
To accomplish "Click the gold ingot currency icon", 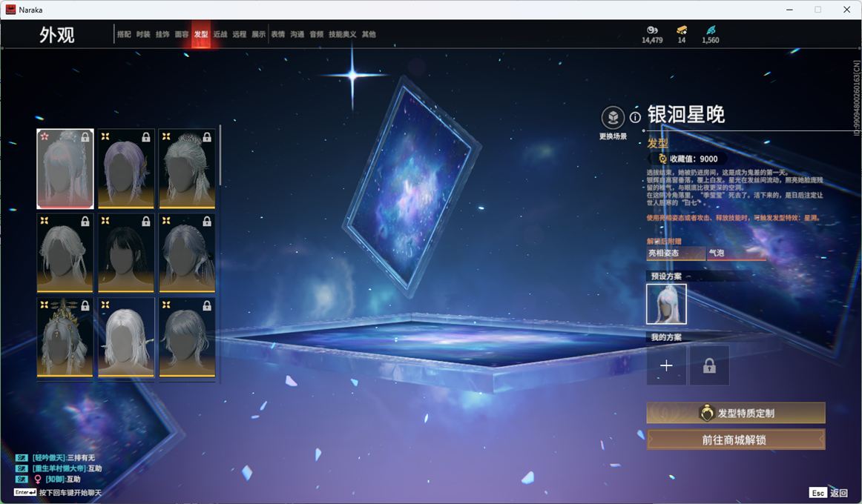I will tap(681, 30).
